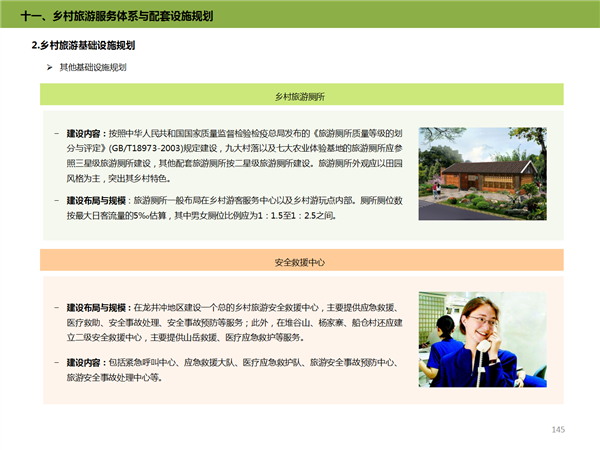Click page number 145

point(558,429)
